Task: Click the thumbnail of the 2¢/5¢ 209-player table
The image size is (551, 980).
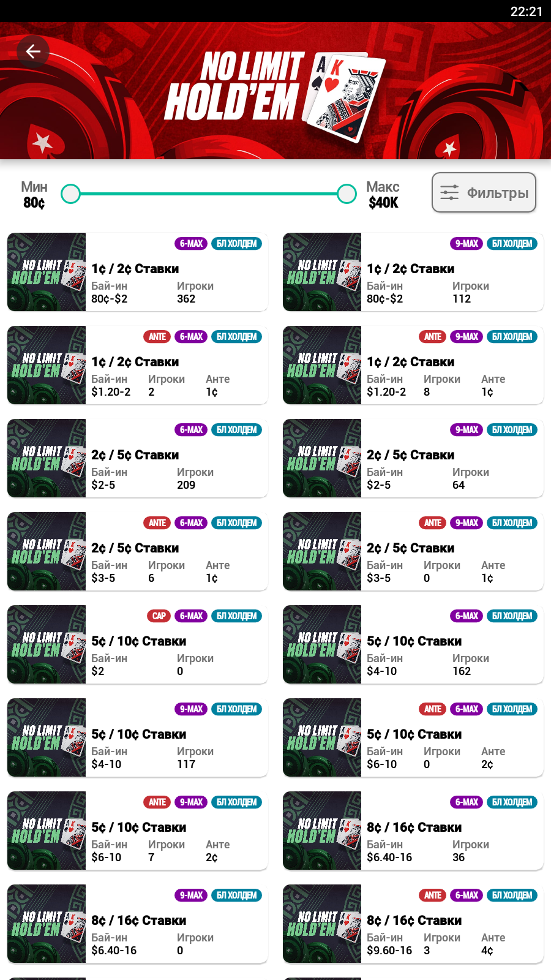Action: 47,458
